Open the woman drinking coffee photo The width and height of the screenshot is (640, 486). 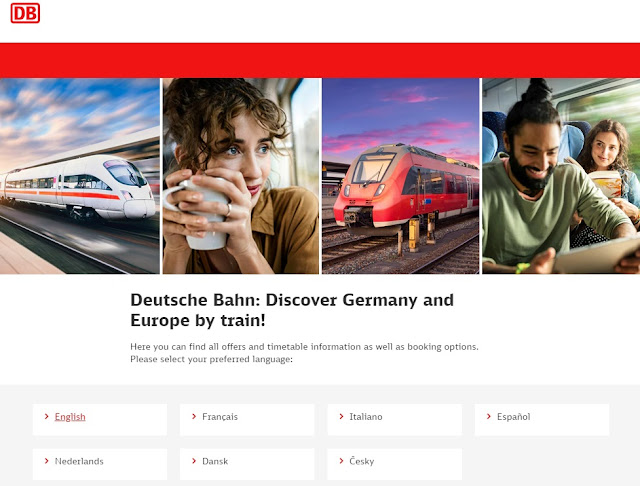pos(241,176)
